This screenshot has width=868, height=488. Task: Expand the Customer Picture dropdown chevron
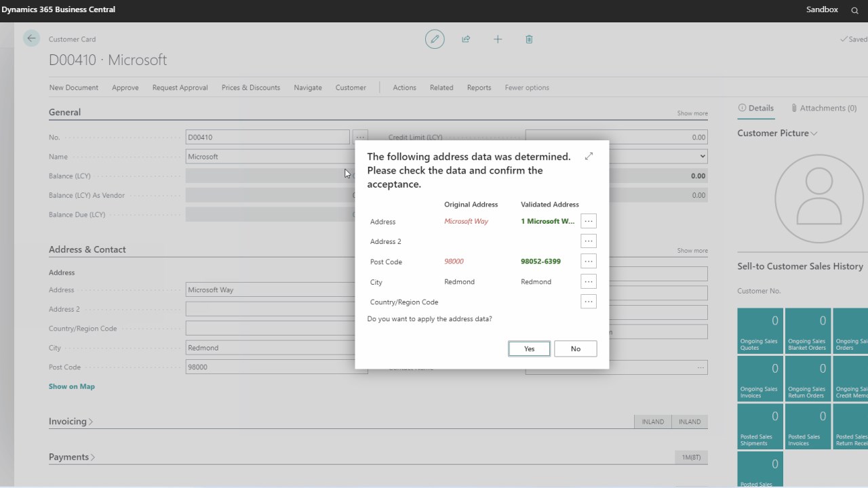[814, 134]
